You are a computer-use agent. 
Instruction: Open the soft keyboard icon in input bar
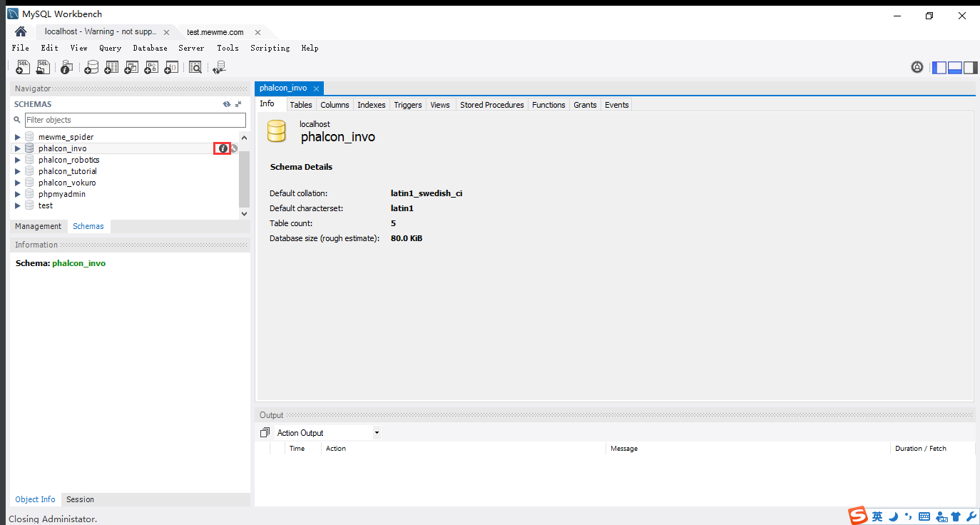(924, 516)
